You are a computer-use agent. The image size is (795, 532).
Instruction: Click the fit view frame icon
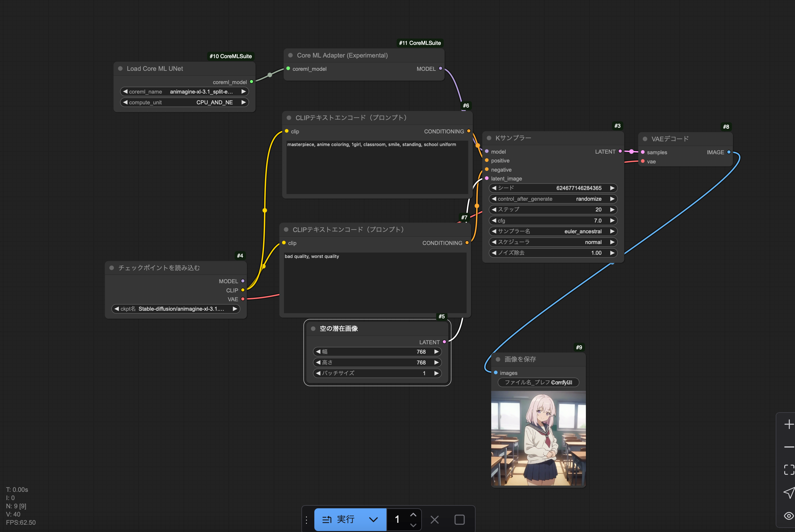pyautogui.click(x=789, y=470)
